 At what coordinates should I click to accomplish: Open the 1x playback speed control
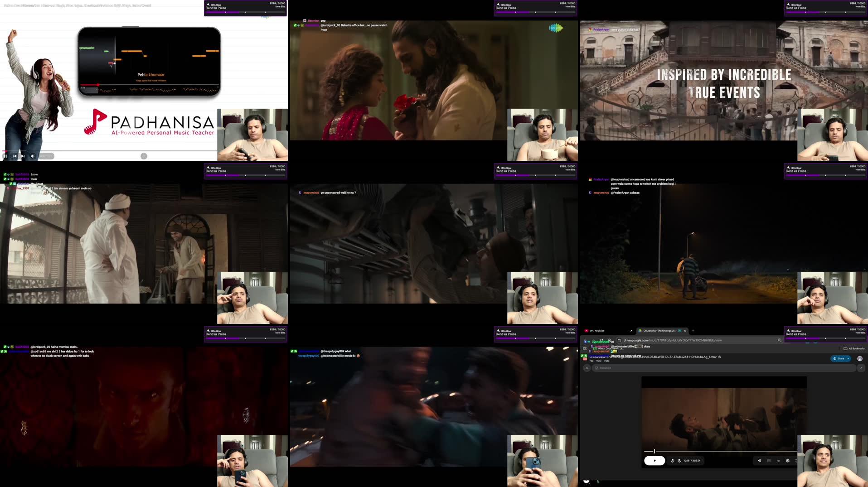(x=778, y=461)
